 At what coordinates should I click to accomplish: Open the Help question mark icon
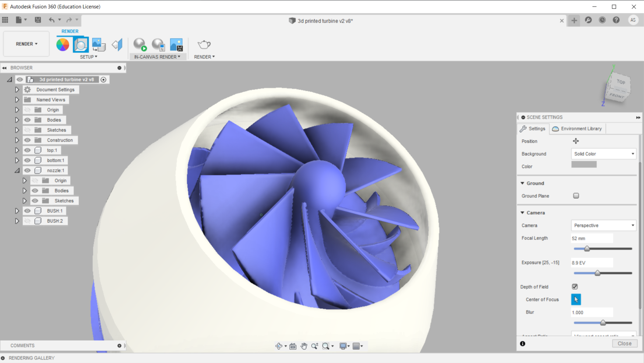(x=616, y=20)
